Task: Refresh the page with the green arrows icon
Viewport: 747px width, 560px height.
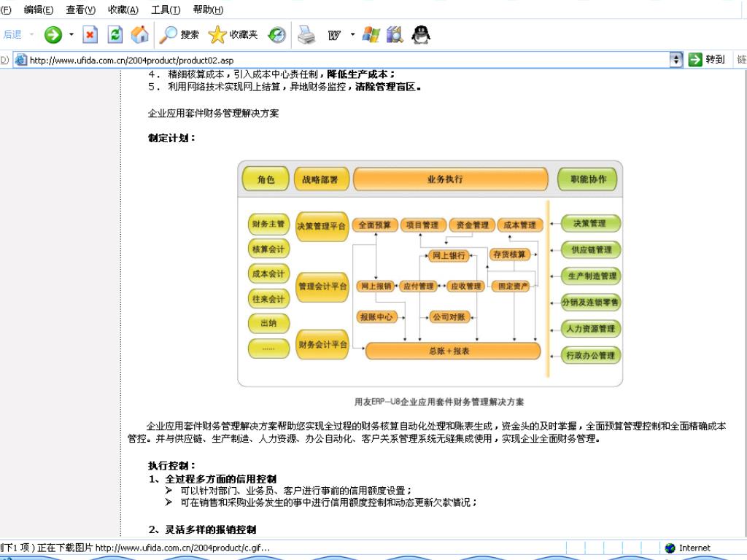Action: 115,35
